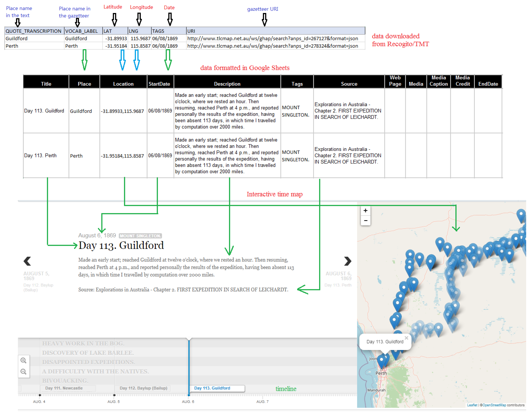The width and height of the screenshot is (532, 417).
Task: Click the MOUNT SINGLETON tag badge on the slide
Action: (x=140, y=236)
